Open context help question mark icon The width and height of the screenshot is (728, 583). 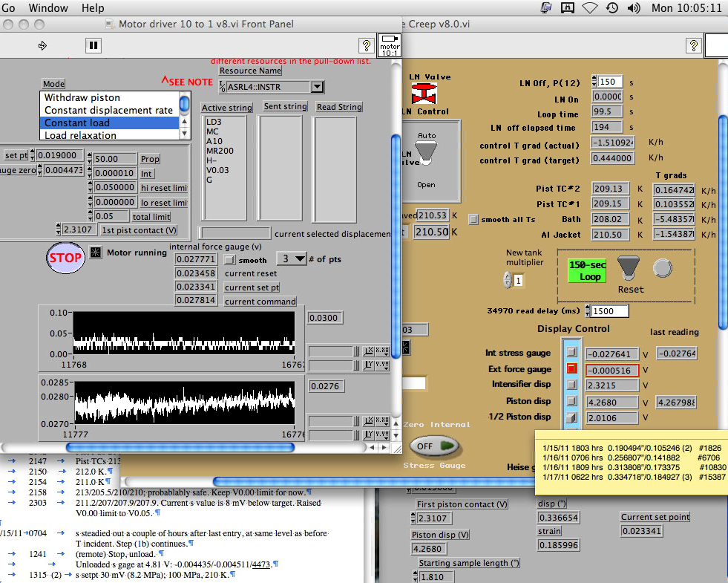365,46
